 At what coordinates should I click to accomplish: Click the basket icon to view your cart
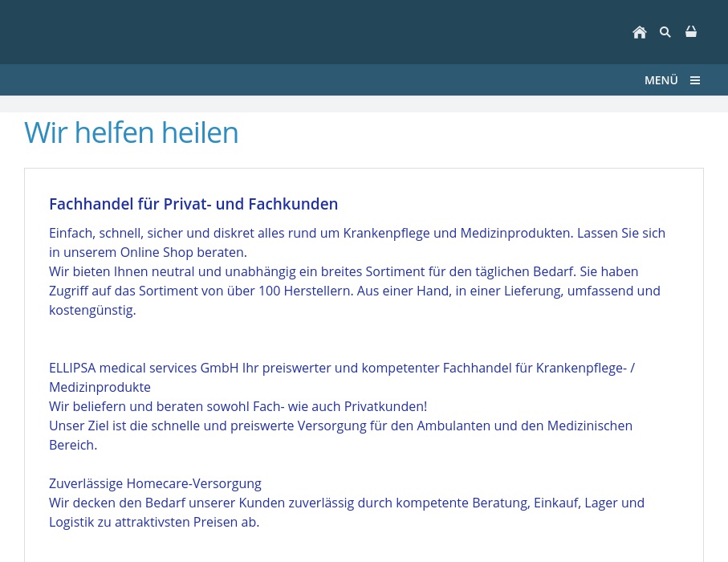[691, 31]
